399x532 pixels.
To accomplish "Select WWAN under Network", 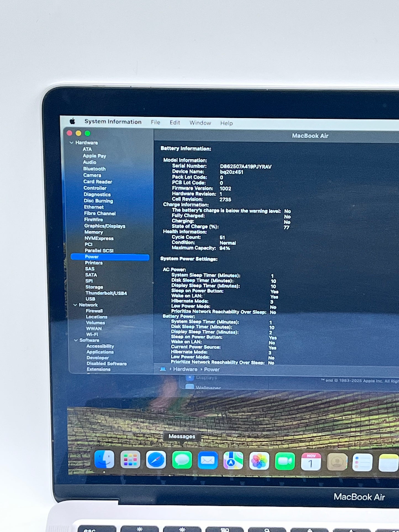I will click(94, 328).
